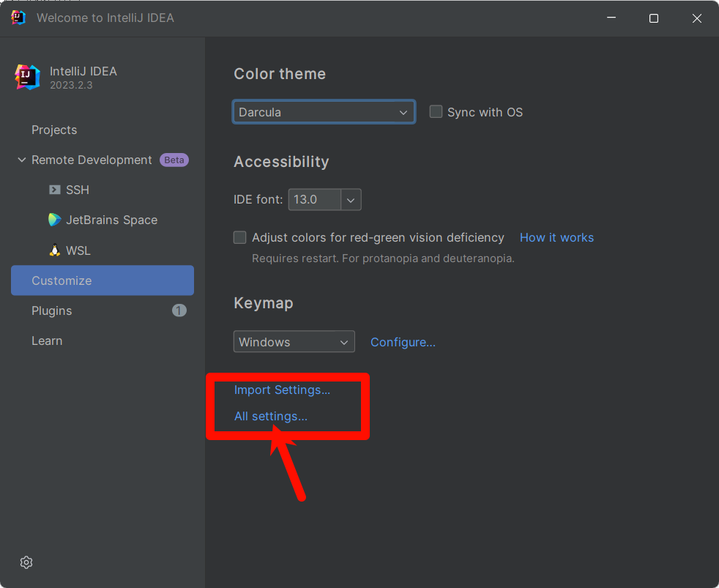Image resolution: width=719 pixels, height=588 pixels.
Task: Click 'Requires restart. For protanopia and deuteranopia.' text
Action: click(383, 258)
